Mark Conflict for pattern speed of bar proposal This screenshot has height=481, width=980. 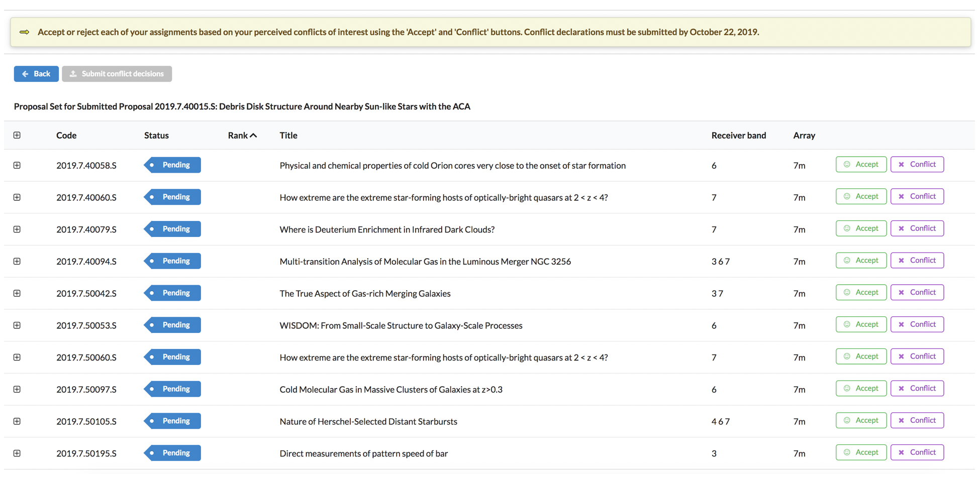tap(917, 452)
